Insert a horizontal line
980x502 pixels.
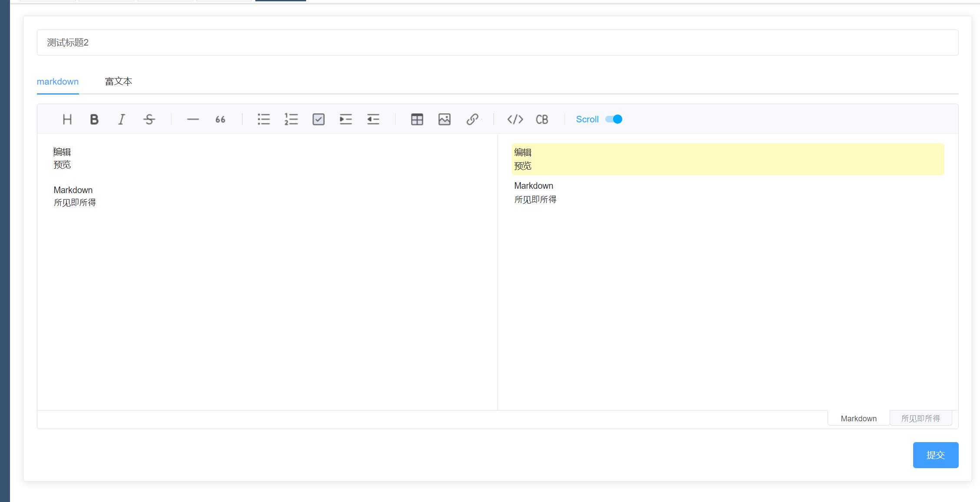click(193, 119)
